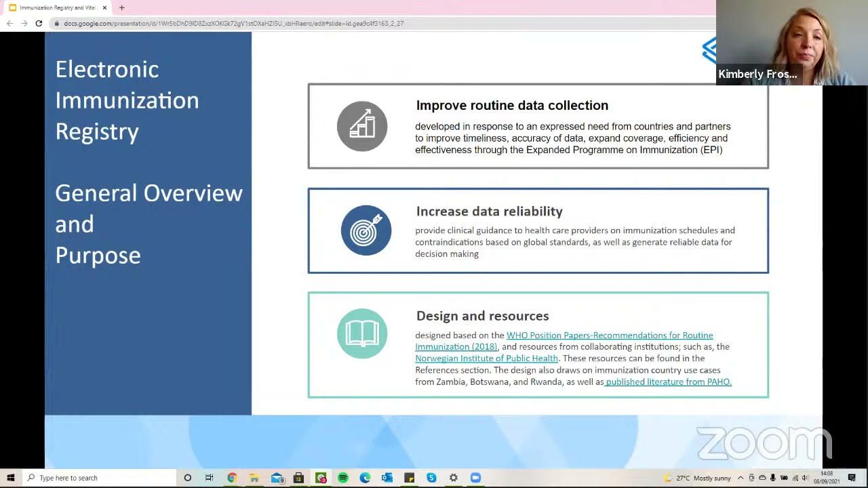Screen dimensions: 868x488
Task: Open the Norwegian Institute of Public Health link
Action: click(x=486, y=358)
